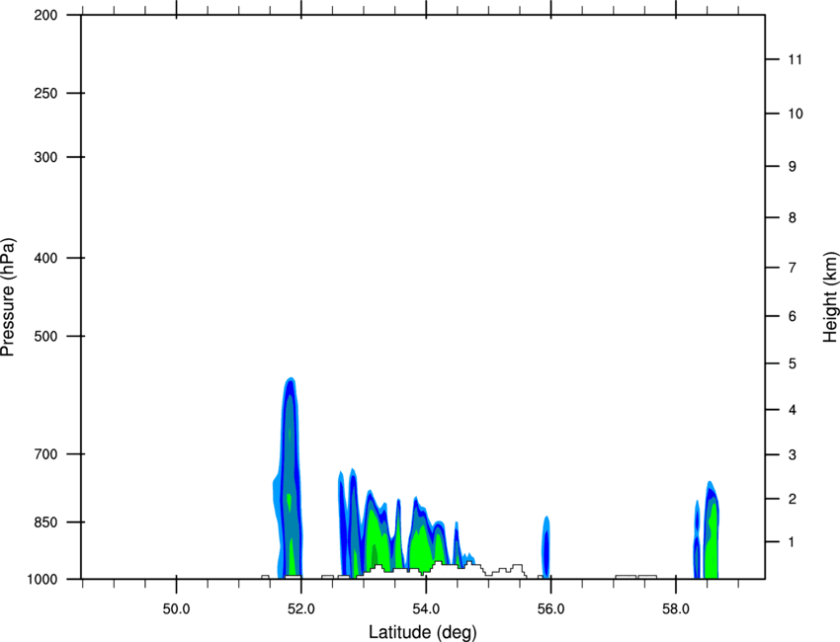The width and height of the screenshot is (840, 642).
Task: Click the 500 pressure tick label
Action: point(45,336)
